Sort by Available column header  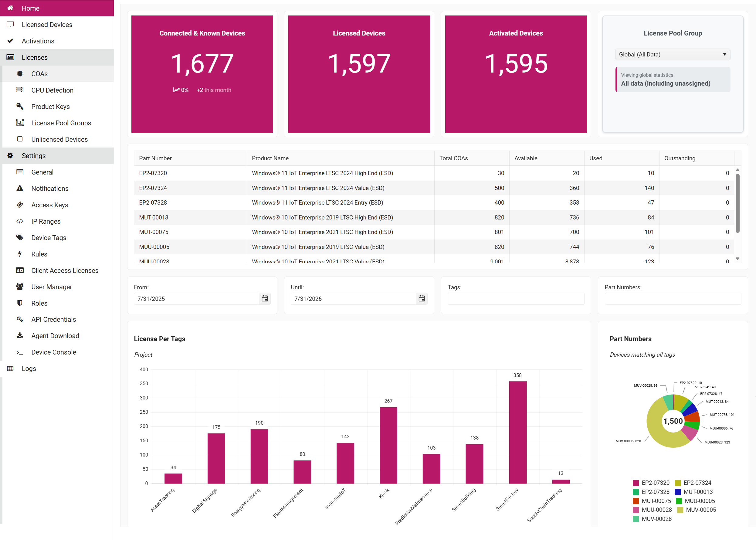click(547, 158)
